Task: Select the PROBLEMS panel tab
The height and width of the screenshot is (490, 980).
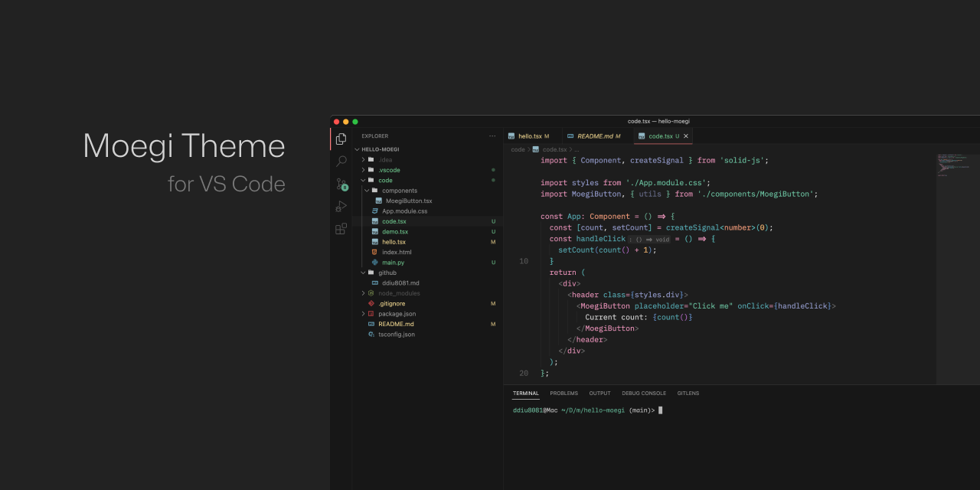Action: click(563, 394)
